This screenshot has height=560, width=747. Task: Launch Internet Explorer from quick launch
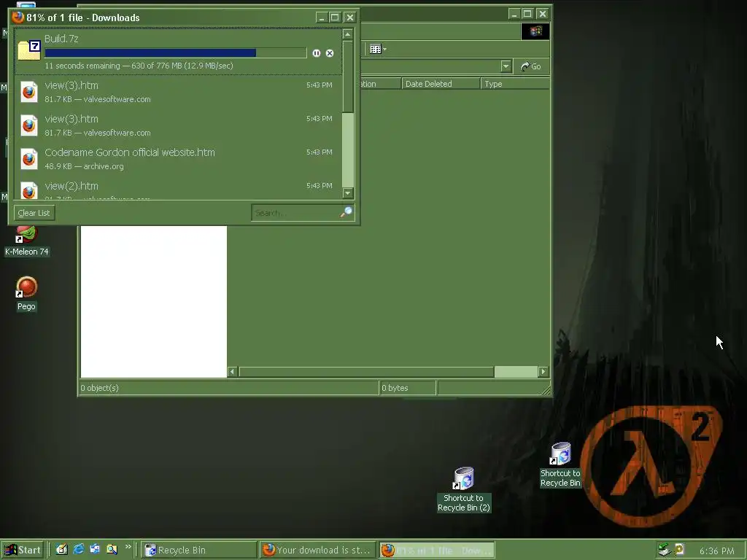tap(79, 549)
